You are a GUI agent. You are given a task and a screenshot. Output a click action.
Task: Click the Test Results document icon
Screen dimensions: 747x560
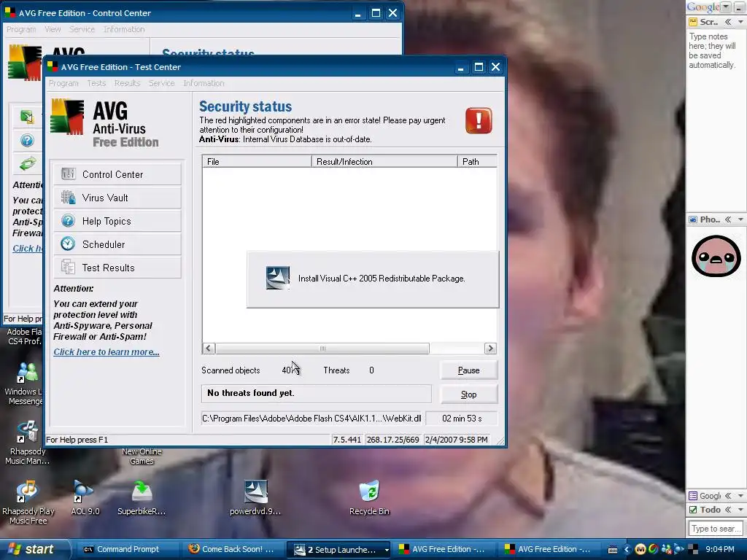pyautogui.click(x=68, y=267)
